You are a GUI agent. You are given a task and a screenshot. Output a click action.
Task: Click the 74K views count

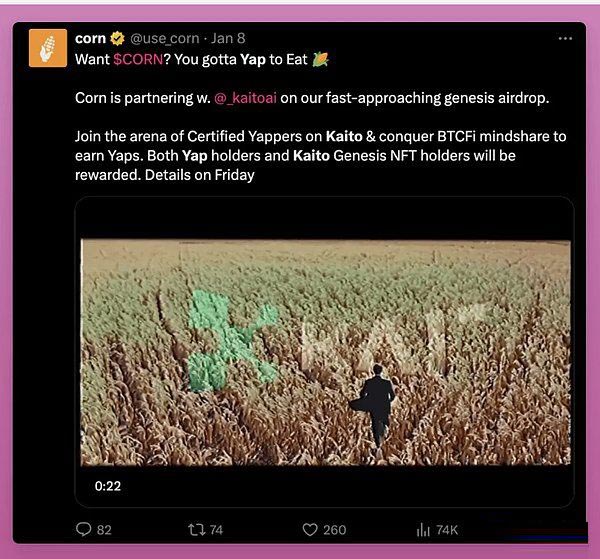click(x=447, y=529)
